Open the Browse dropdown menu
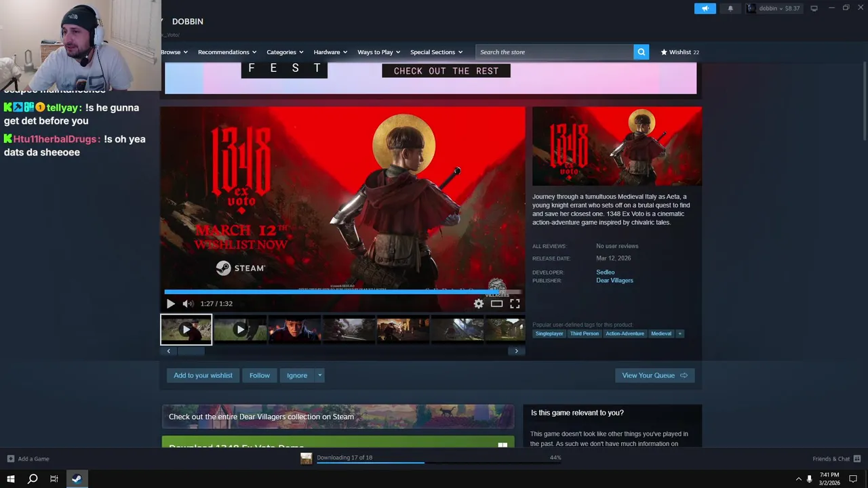This screenshot has height=488, width=868. pyautogui.click(x=174, y=52)
